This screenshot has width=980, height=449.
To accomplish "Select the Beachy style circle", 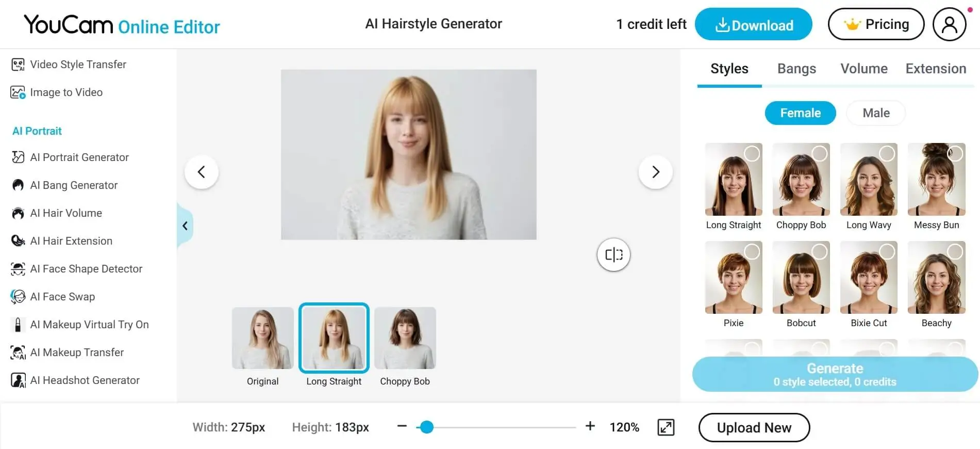I will tap(955, 251).
